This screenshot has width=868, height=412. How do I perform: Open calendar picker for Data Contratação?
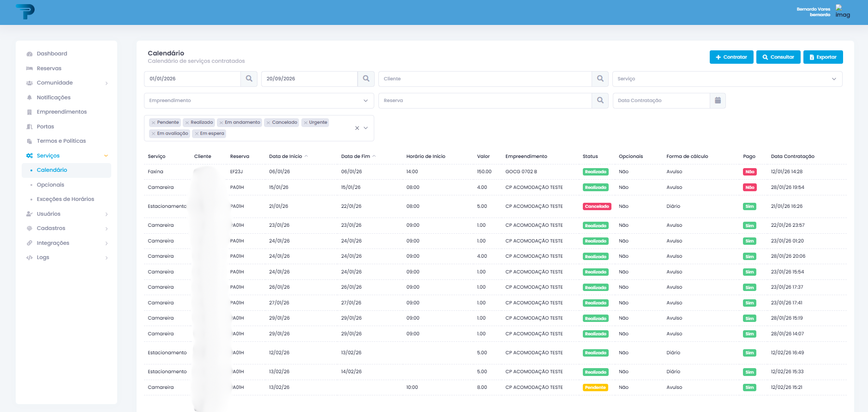coord(718,100)
